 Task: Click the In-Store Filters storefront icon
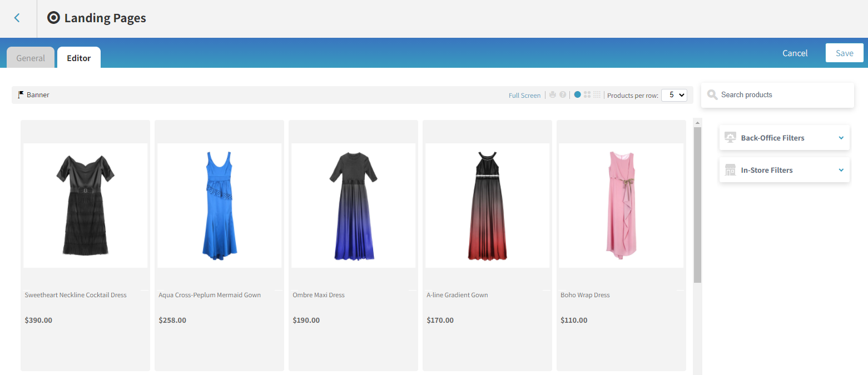click(x=730, y=170)
